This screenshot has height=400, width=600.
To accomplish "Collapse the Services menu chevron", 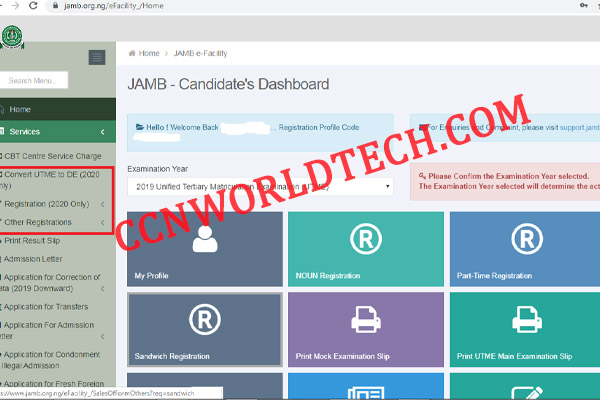I will point(103,132).
